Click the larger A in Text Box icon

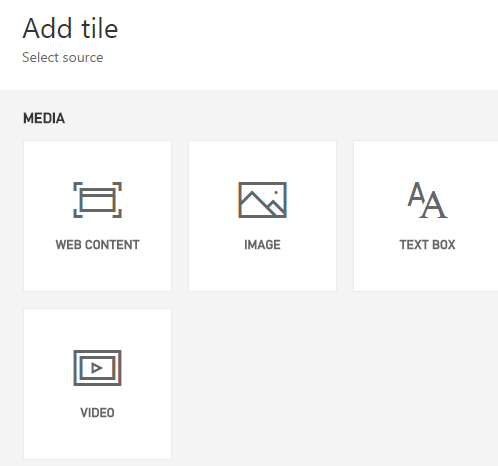coord(433,207)
